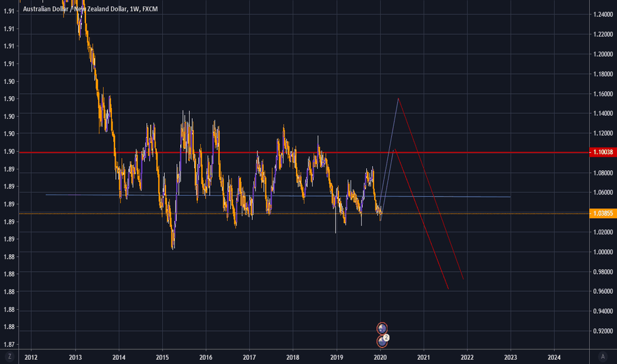Open the upper economic event flag icon
The image size is (617, 364).
pyautogui.click(x=382, y=328)
